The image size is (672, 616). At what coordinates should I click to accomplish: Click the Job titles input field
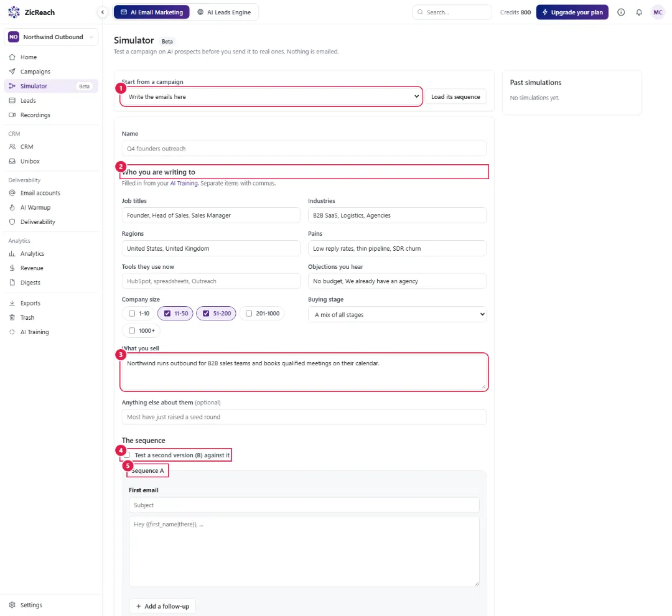click(211, 215)
